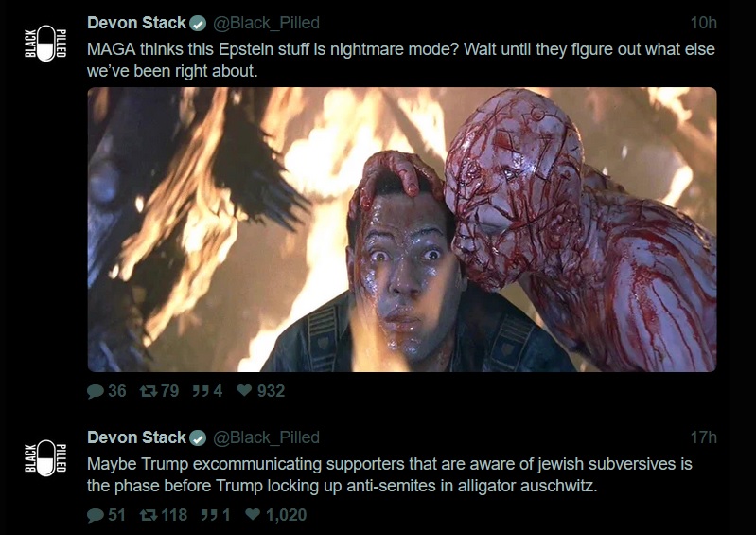Click the quote icon showing 4 quotes
Viewport: 756px width, 535px height.
click(x=200, y=391)
